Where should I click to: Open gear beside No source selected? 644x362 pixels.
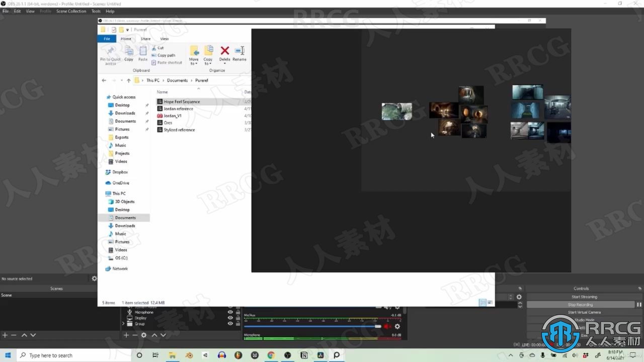pos(94,278)
